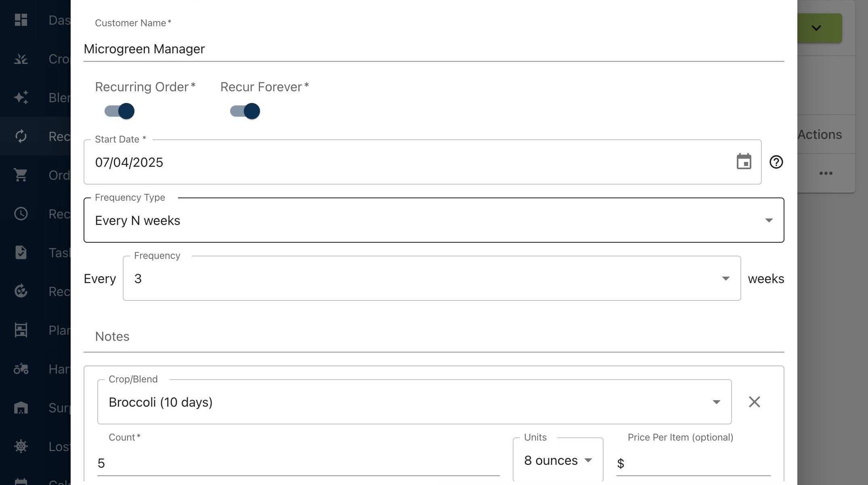
Task: Open the Frequency number dropdown showing 3
Action: (x=432, y=278)
